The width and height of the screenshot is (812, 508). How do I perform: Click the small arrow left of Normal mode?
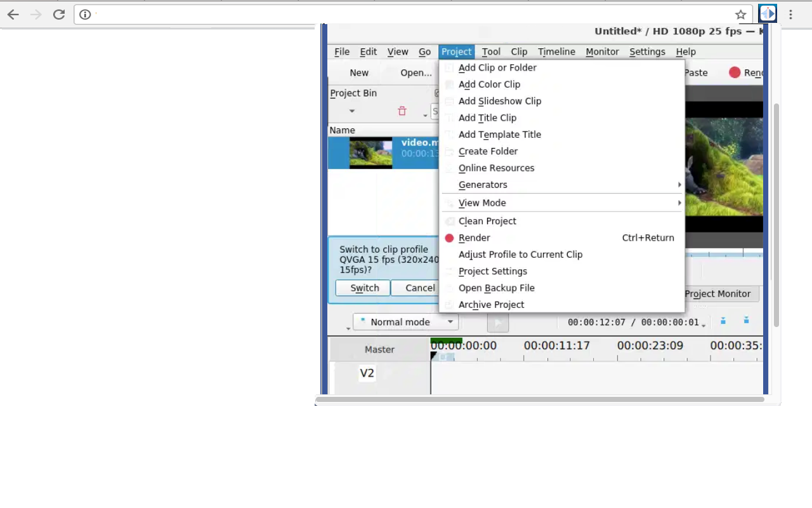click(348, 328)
